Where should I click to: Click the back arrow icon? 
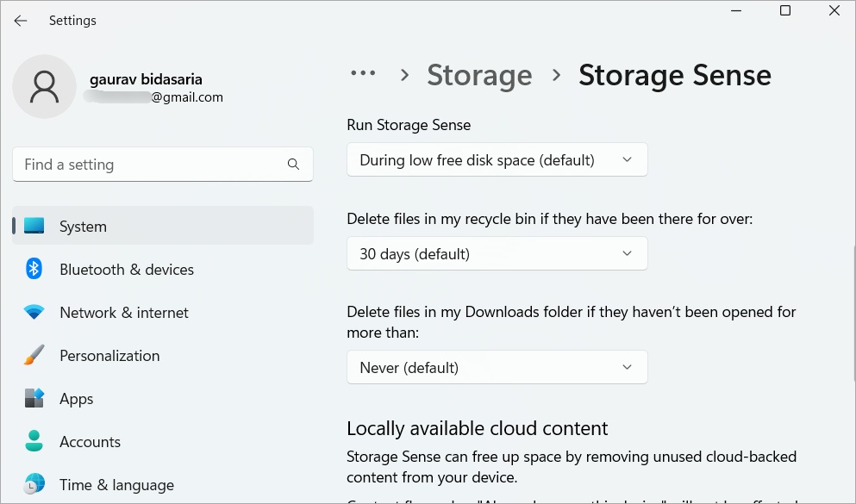[x=21, y=21]
